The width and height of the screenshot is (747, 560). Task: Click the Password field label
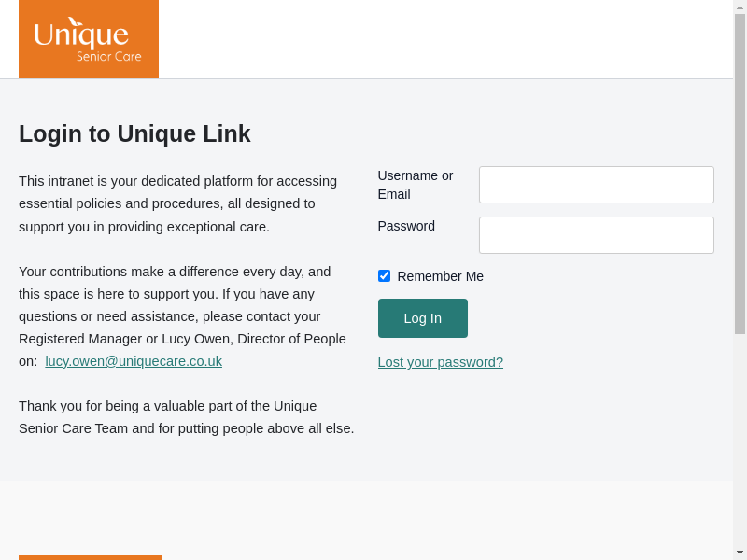406,226
